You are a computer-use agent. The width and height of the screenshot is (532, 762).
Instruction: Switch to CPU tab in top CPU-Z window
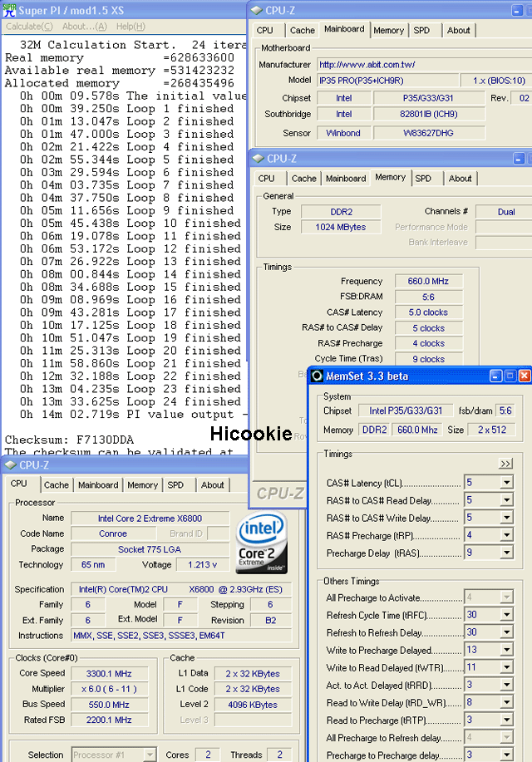pos(265,30)
